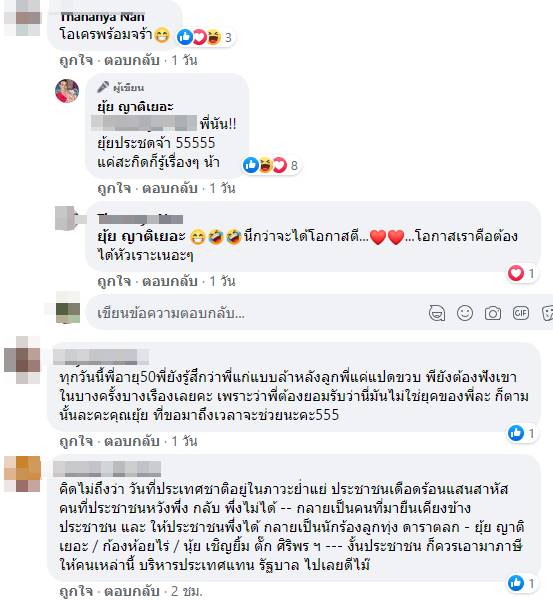Like the comment about being age 50

click(76, 441)
